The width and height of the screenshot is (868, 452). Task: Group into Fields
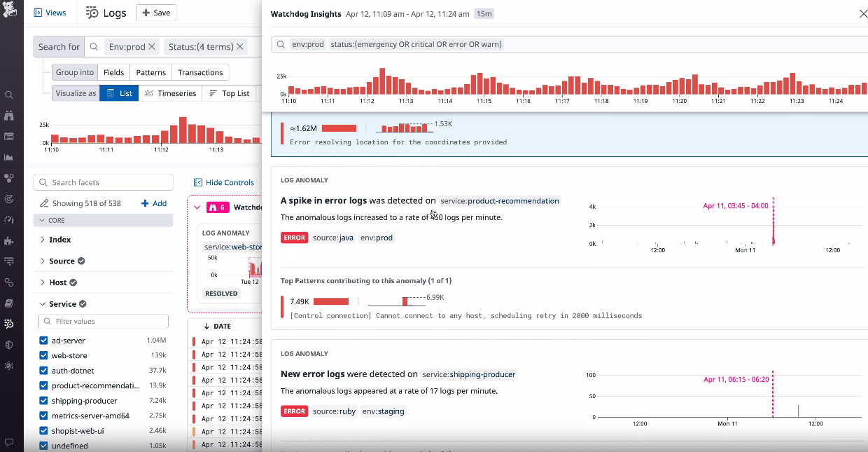(x=113, y=72)
